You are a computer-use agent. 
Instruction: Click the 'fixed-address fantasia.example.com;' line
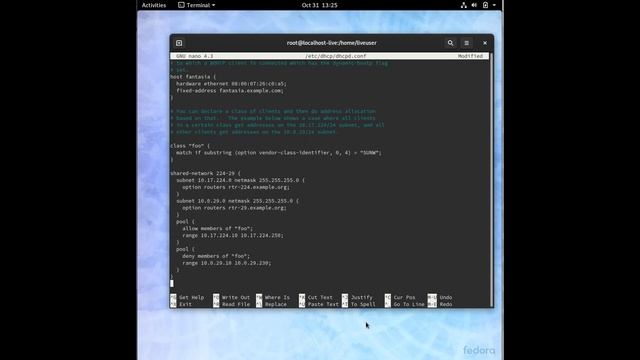tap(230, 91)
